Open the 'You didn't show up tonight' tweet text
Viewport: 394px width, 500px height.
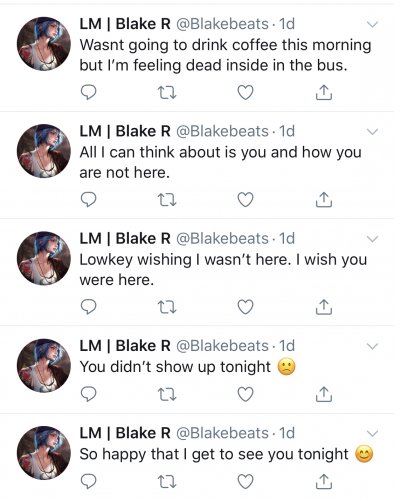pyautogui.click(x=188, y=367)
